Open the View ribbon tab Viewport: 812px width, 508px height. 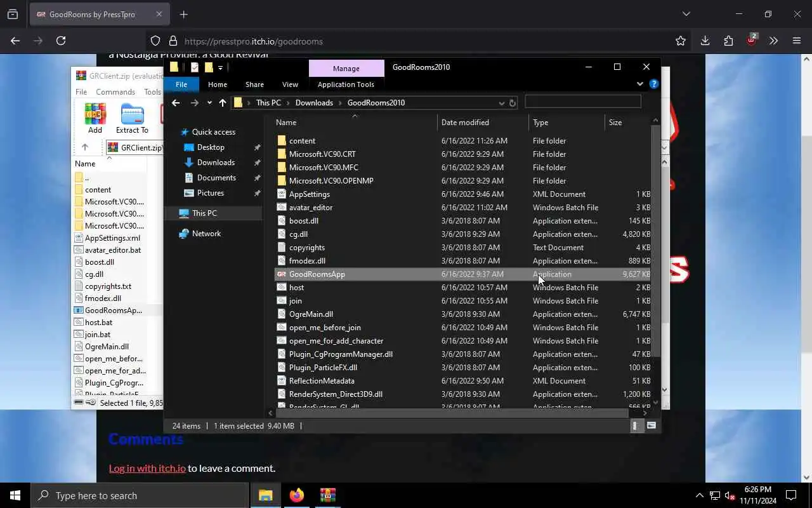coord(290,84)
